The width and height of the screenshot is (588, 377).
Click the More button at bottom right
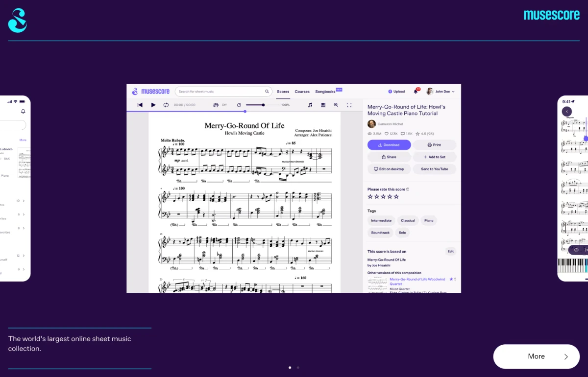(x=537, y=356)
